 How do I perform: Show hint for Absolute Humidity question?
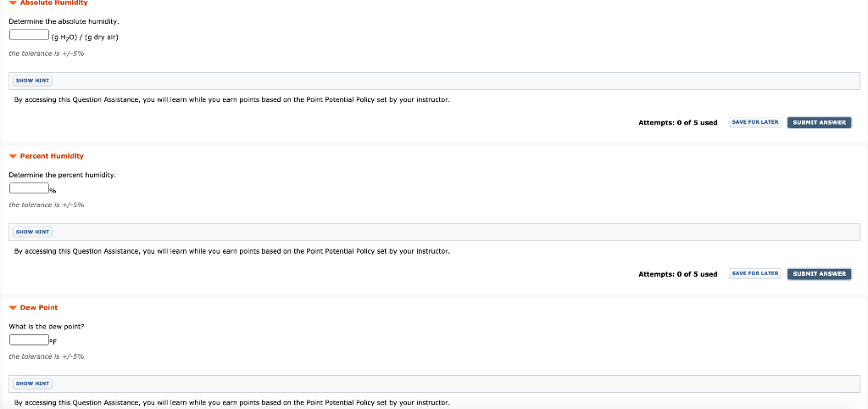point(33,81)
